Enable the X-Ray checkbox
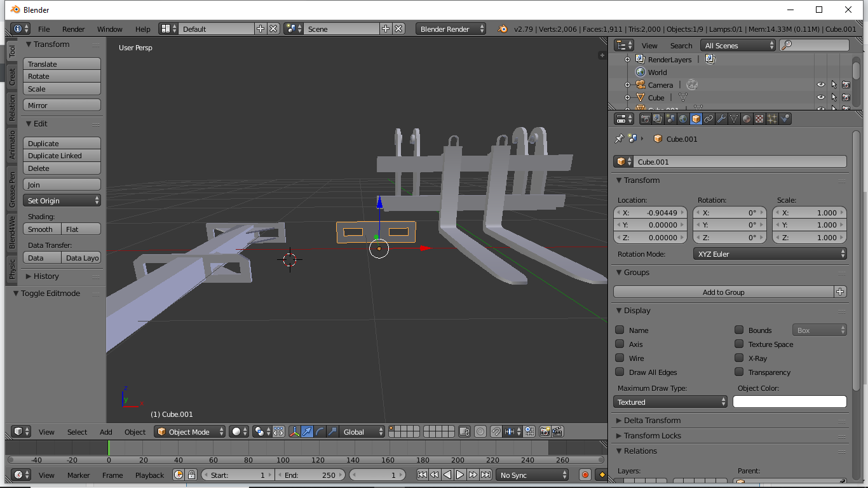Viewport: 868px width, 488px height. click(739, 358)
